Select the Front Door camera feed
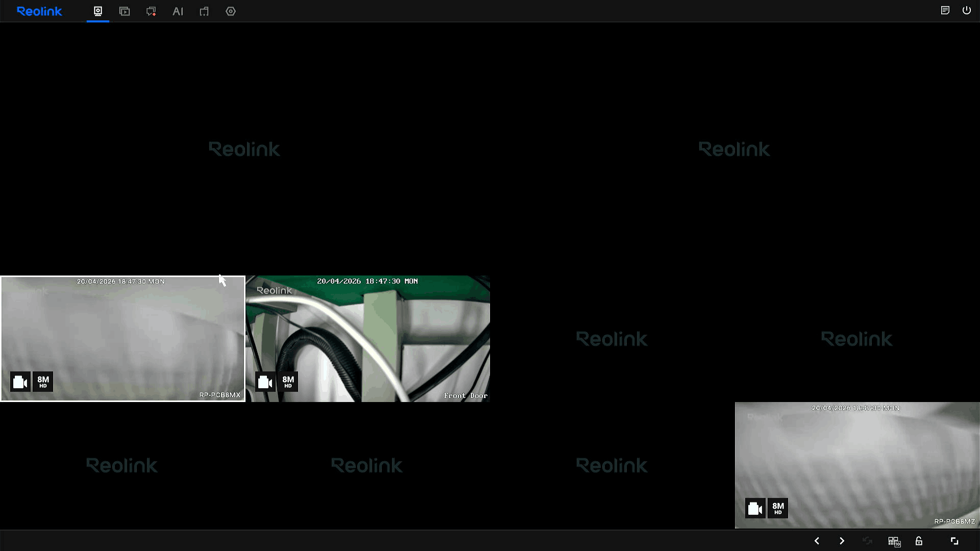The width and height of the screenshot is (980, 551). tap(367, 339)
